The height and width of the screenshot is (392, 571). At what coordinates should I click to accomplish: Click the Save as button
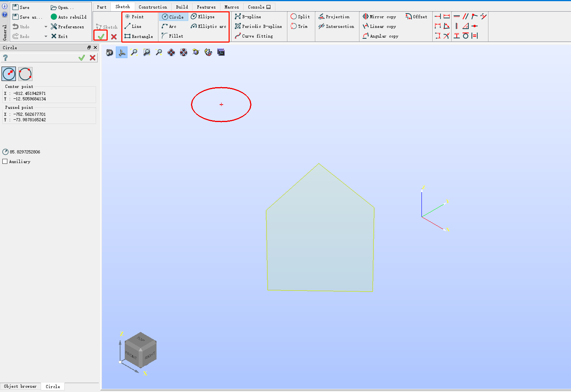[27, 17]
